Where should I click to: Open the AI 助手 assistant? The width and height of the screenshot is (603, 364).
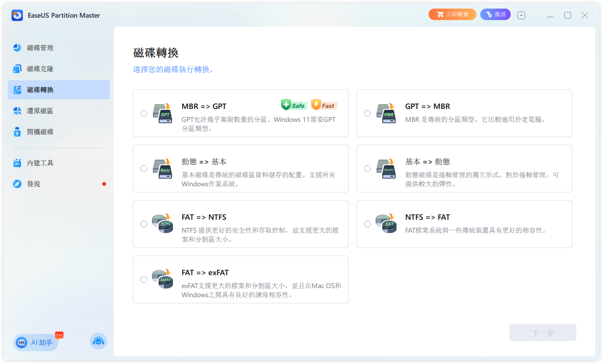pyautogui.click(x=35, y=342)
